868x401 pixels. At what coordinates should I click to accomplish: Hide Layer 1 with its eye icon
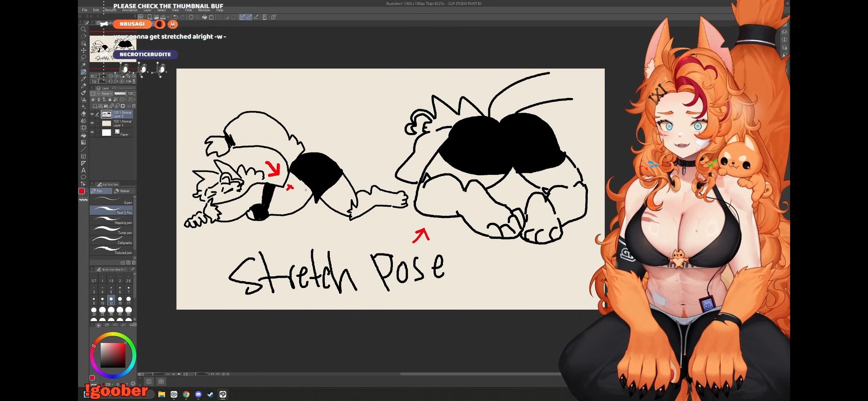(92, 123)
